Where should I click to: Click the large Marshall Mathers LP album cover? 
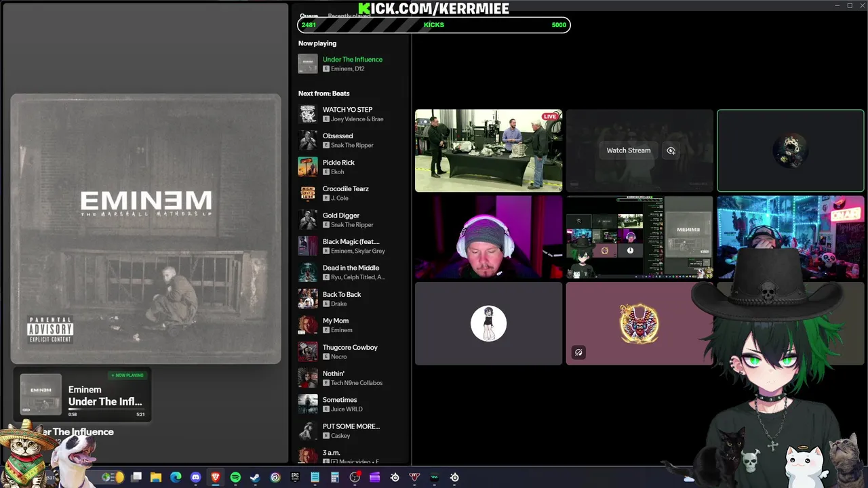click(146, 229)
